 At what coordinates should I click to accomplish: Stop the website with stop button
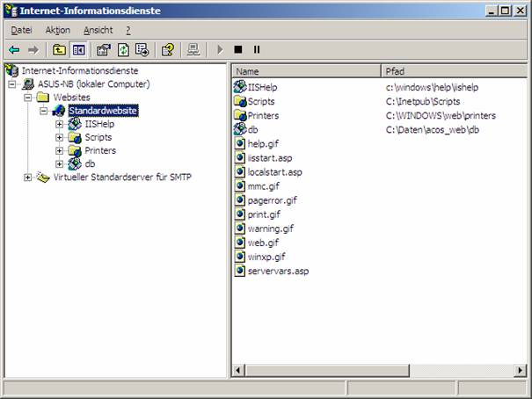(x=238, y=50)
